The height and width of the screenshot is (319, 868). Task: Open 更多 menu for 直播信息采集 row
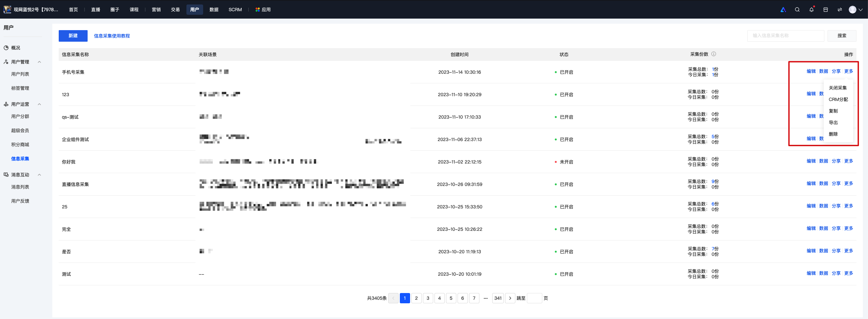click(x=848, y=184)
